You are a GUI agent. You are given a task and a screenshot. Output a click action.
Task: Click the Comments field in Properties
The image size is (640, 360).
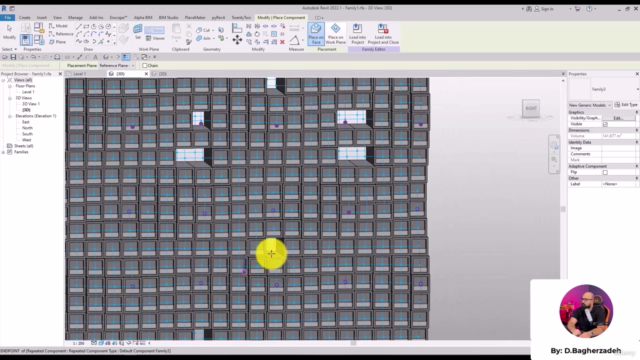tap(618, 154)
